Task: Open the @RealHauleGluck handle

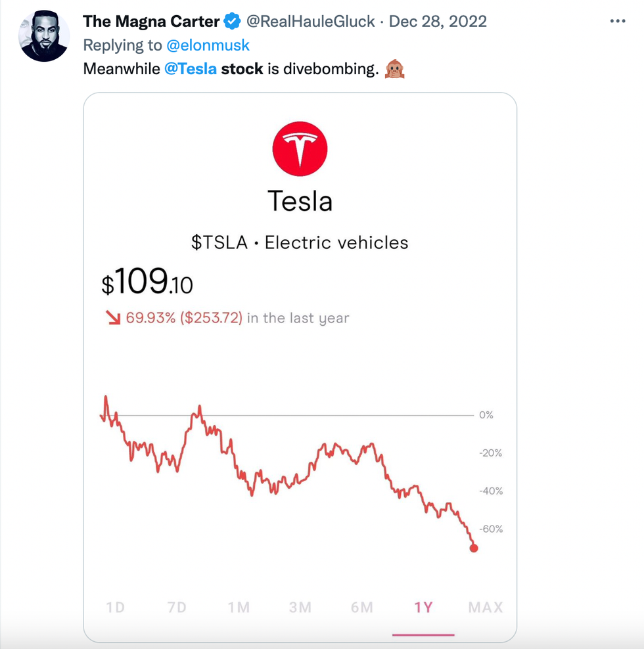Action: click(310, 22)
